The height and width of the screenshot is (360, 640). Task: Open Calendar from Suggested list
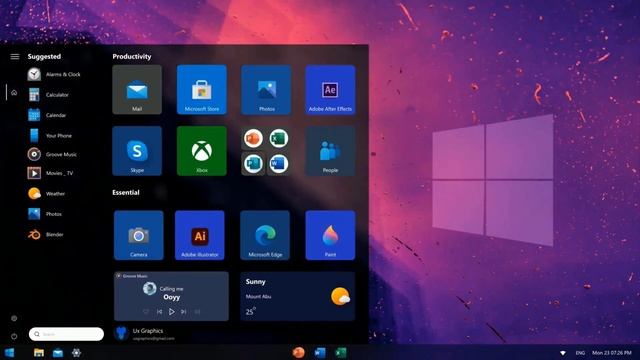click(x=47, y=115)
